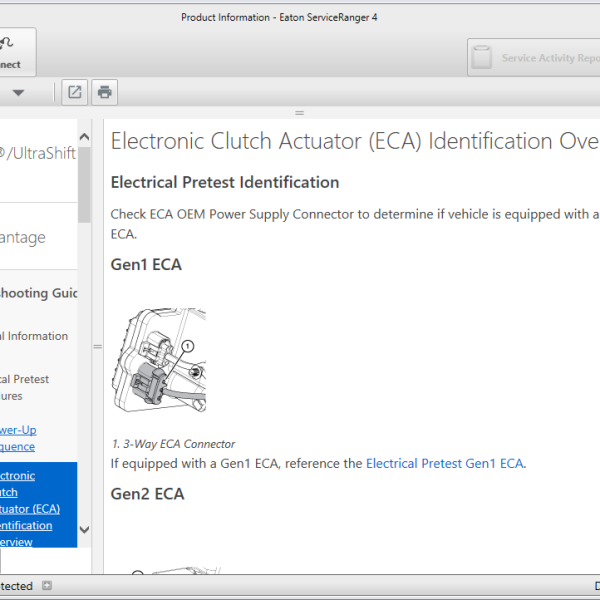Click the printer icon
This screenshot has width=600, height=600.
105,93
